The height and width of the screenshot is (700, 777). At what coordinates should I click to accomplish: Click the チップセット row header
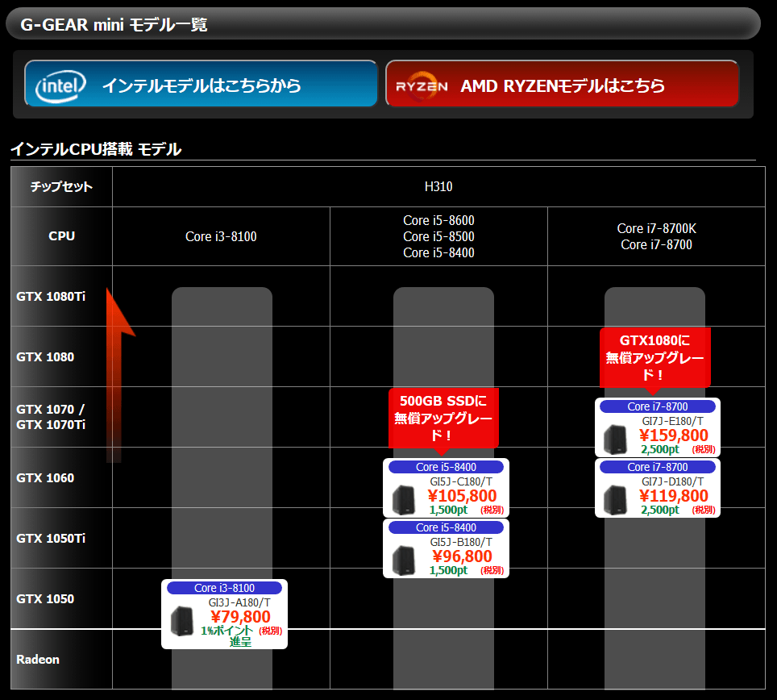61,187
